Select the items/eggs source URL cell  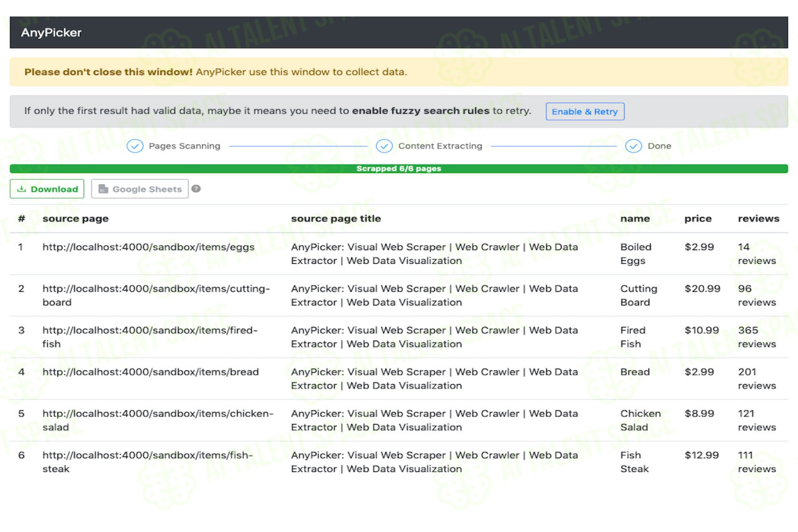point(148,247)
